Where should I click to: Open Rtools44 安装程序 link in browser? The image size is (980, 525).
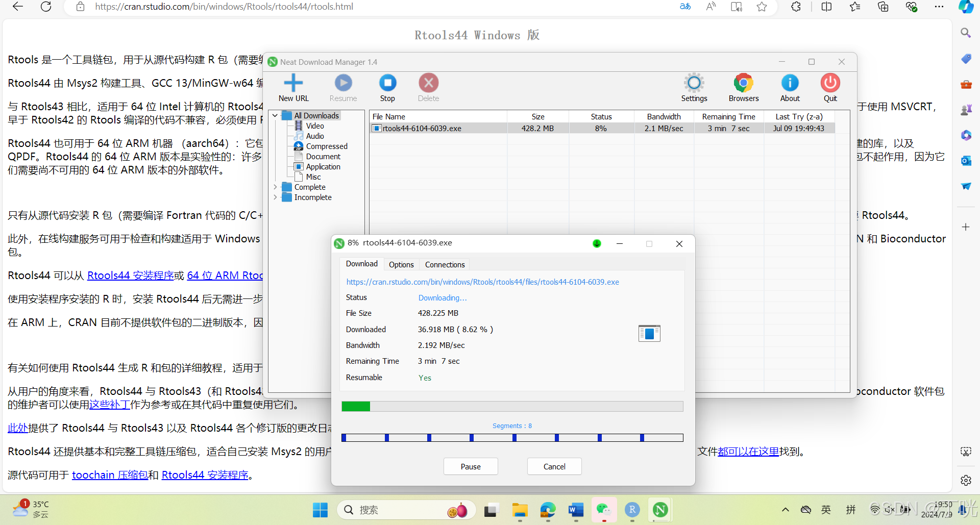click(x=131, y=276)
